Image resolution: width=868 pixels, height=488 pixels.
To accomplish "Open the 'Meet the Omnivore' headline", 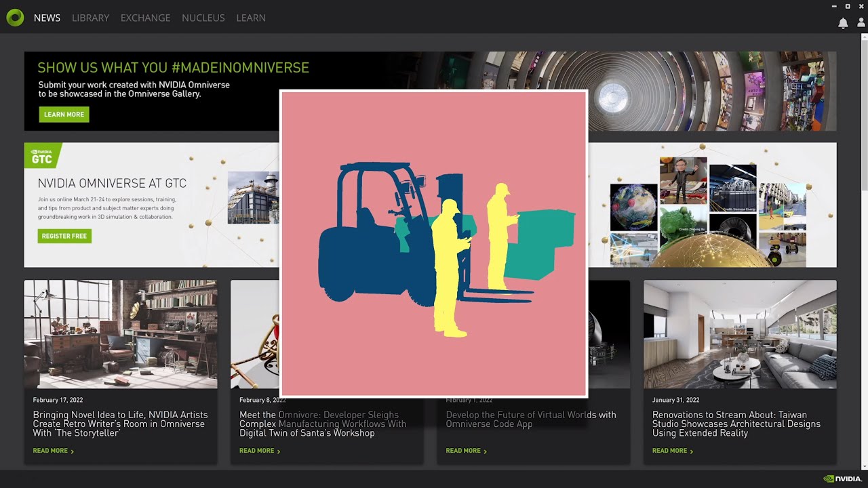I will click(x=323, y=424).
